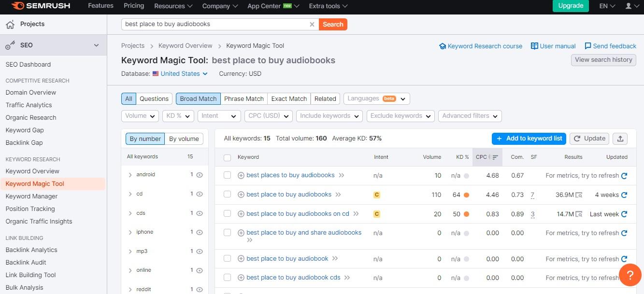This screenshot has width=644, height=294.
Task: Check the select-all keywords header checkbox
Action: (x=228, y=157)
